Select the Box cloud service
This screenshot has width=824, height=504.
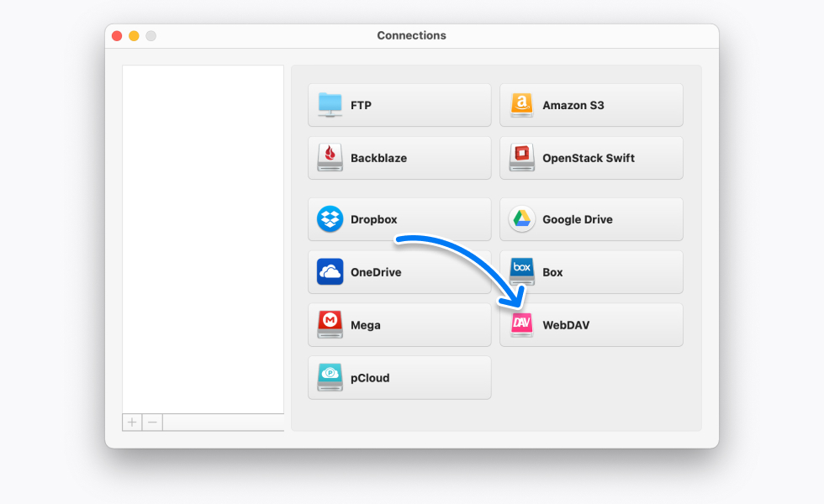(591, 271)
